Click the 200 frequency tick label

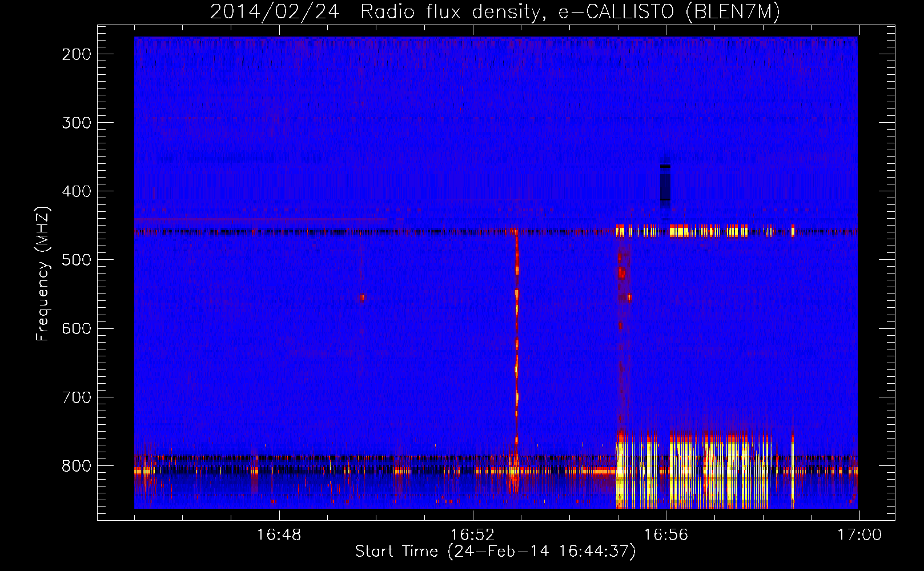76,54
